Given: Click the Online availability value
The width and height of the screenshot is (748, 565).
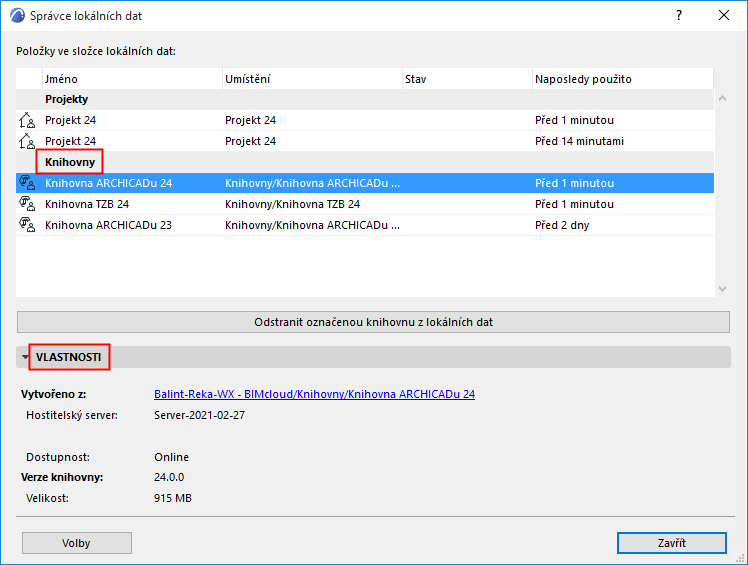Looking at the screenshot, I should tap(171, 457).
